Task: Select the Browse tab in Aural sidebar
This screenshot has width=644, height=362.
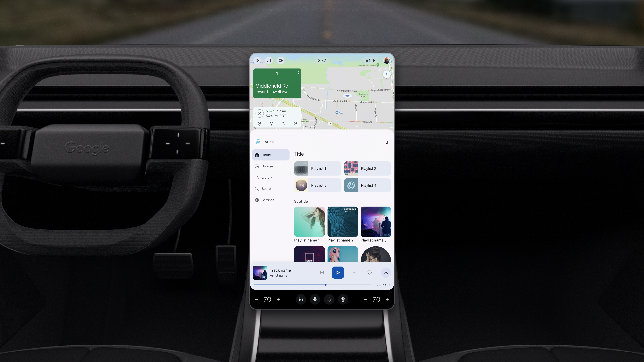Action: pos(267,166)
